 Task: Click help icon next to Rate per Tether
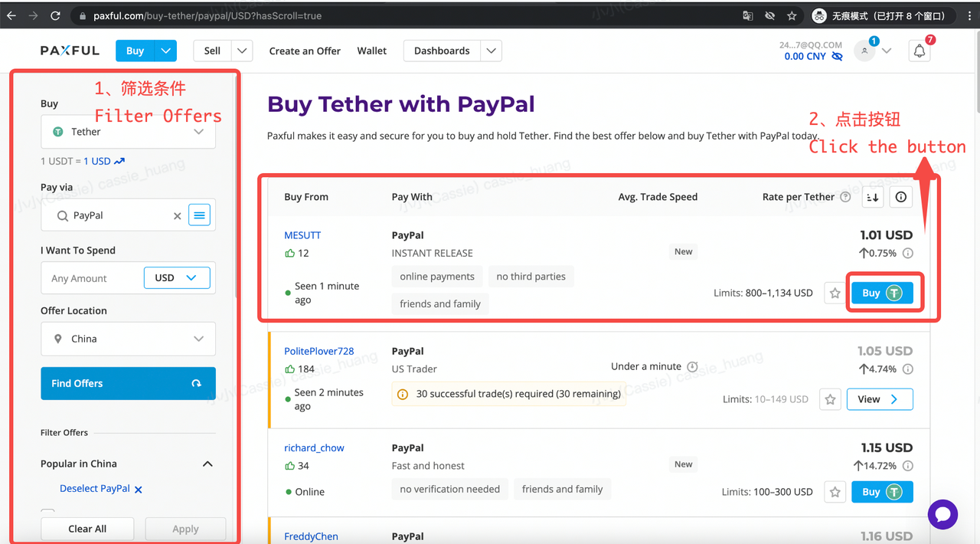(x=845, y=197)
